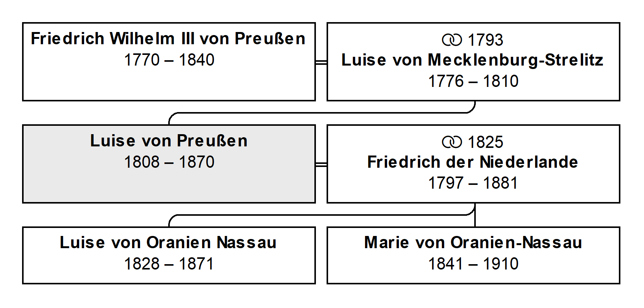
Task: Click the dates 1797 – 1881
Action: coord(473,183)
